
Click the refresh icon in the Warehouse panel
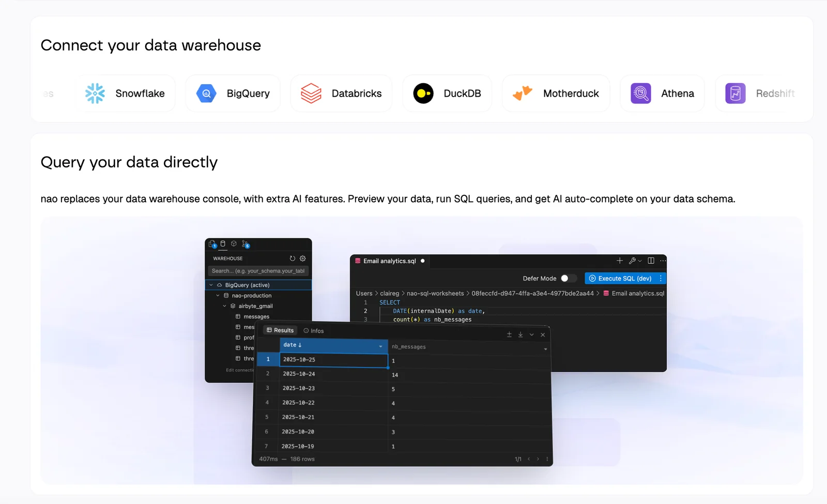(293, 258)
